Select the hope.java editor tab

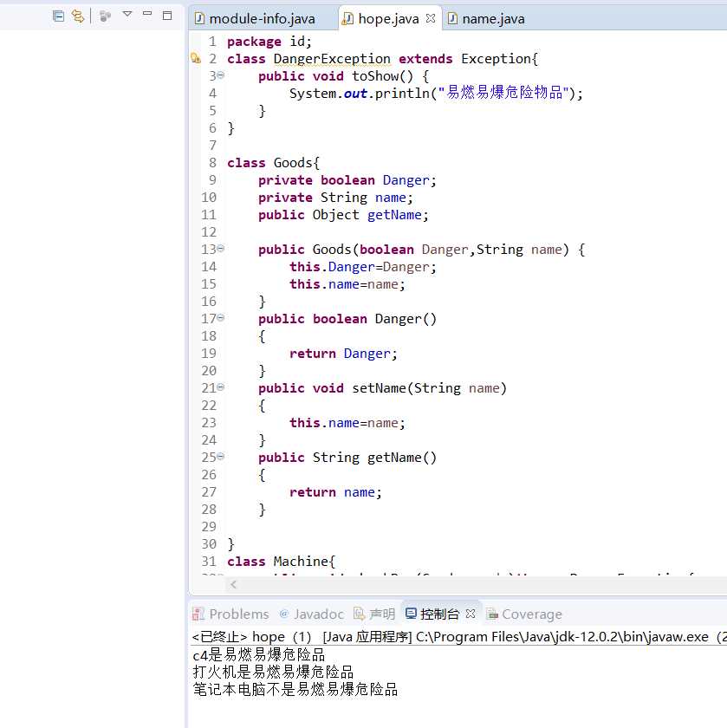pyautogui.click(x=388, y=19)
